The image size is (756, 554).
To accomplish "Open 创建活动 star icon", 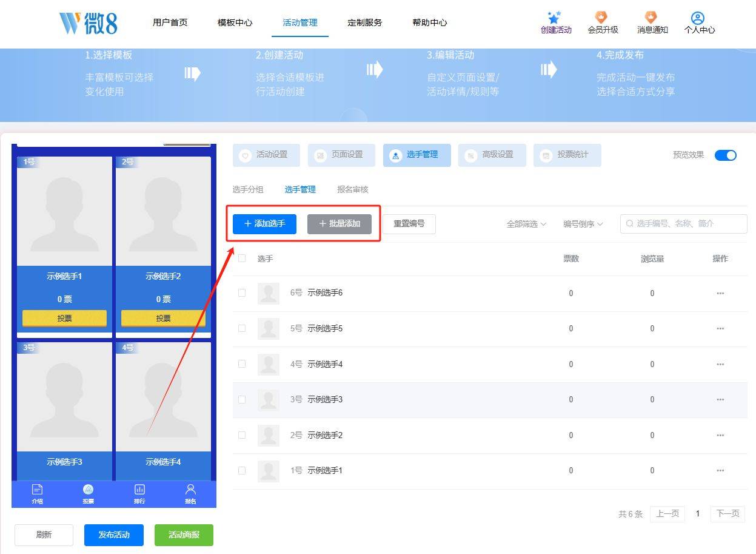I will (x=554, y=16).
